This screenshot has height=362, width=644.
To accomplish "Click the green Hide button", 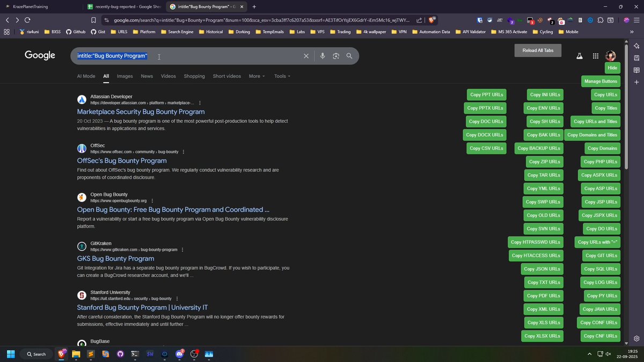I will [x=612, y=68].
